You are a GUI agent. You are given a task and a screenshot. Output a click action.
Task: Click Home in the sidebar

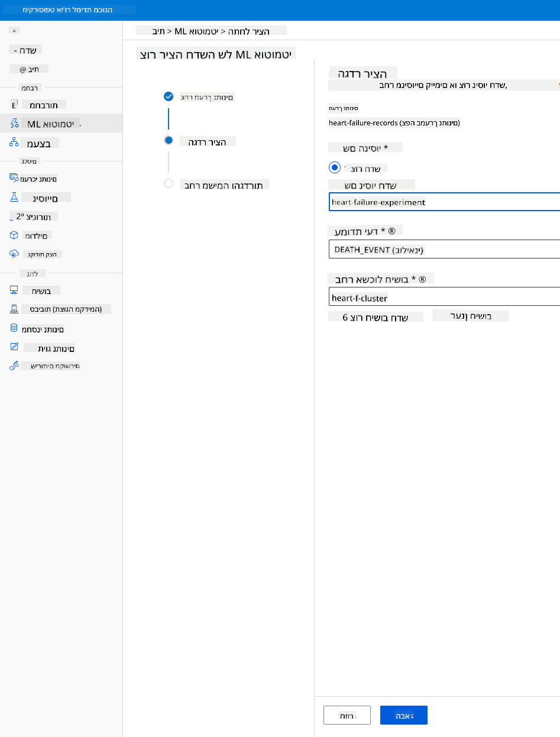[29, 69]
